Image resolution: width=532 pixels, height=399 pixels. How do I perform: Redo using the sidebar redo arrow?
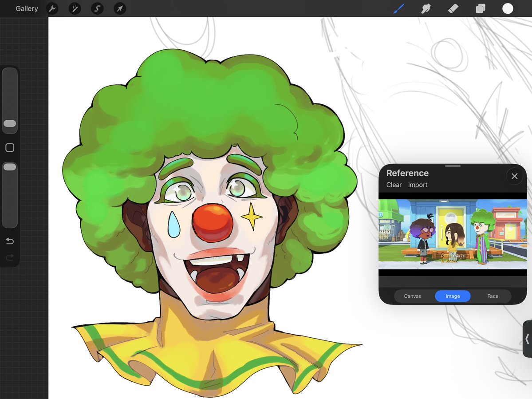click(10, 257)
